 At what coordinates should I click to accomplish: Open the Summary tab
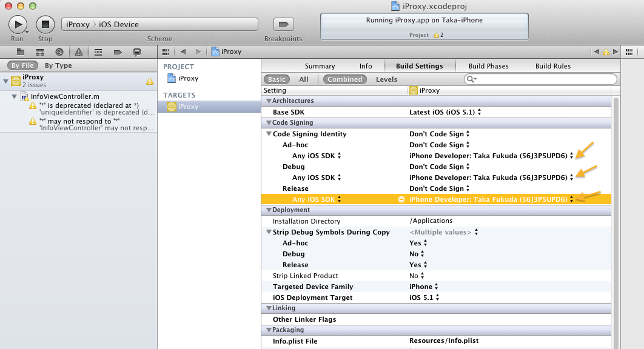(320, 66)
